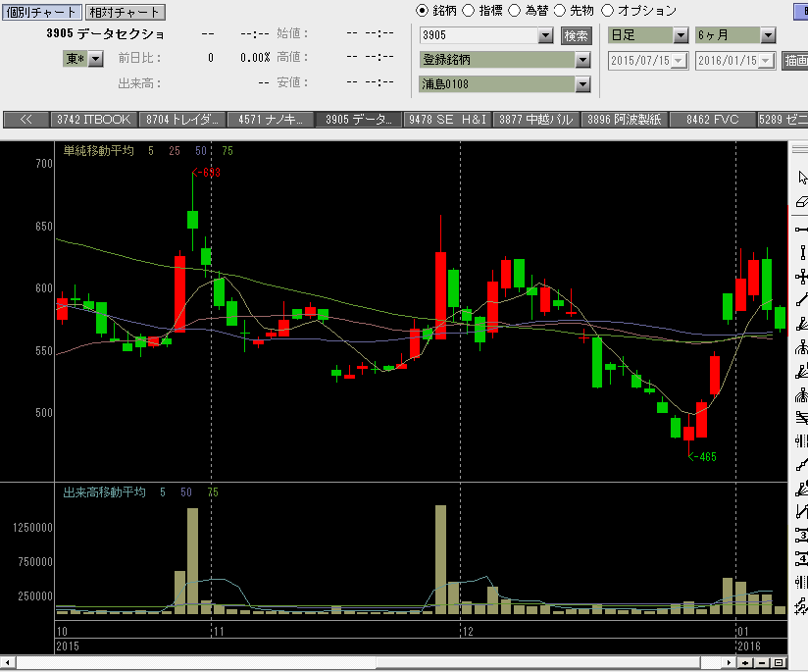Click the 25 moving average period label
The image size is (808, 672).
pos(175,151)
